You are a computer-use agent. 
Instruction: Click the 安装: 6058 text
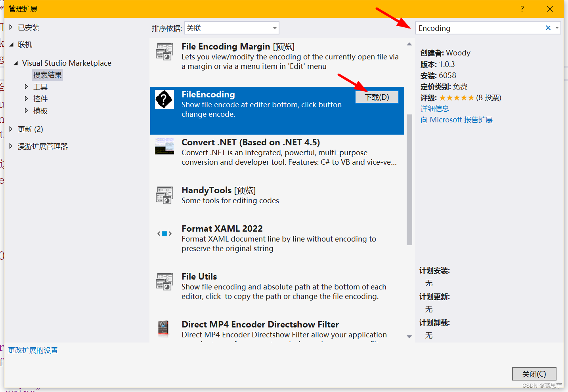pos(438,75)
